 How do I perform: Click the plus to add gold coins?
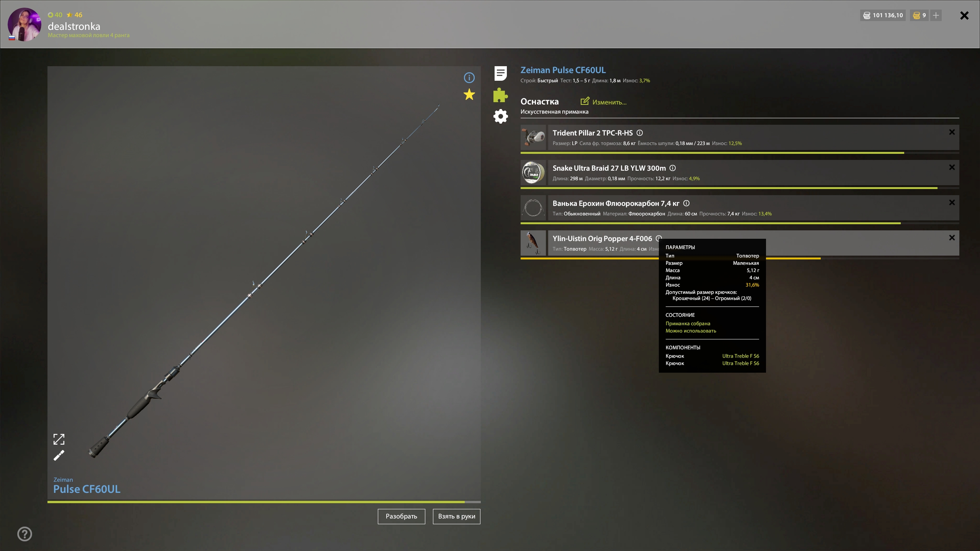tap(936, 15)
